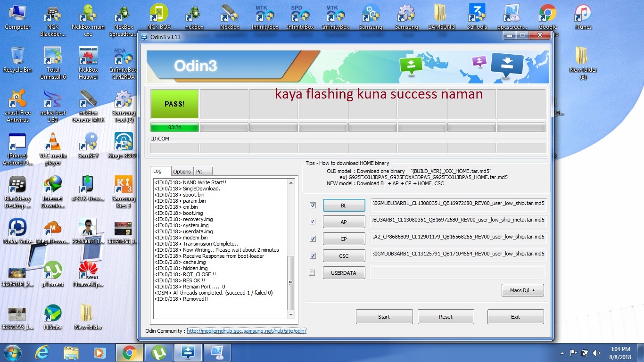Screen dimensions: 644x362
Task: Click the Start button in Odin
Action: pyautogui.click(x=384, y=317)
